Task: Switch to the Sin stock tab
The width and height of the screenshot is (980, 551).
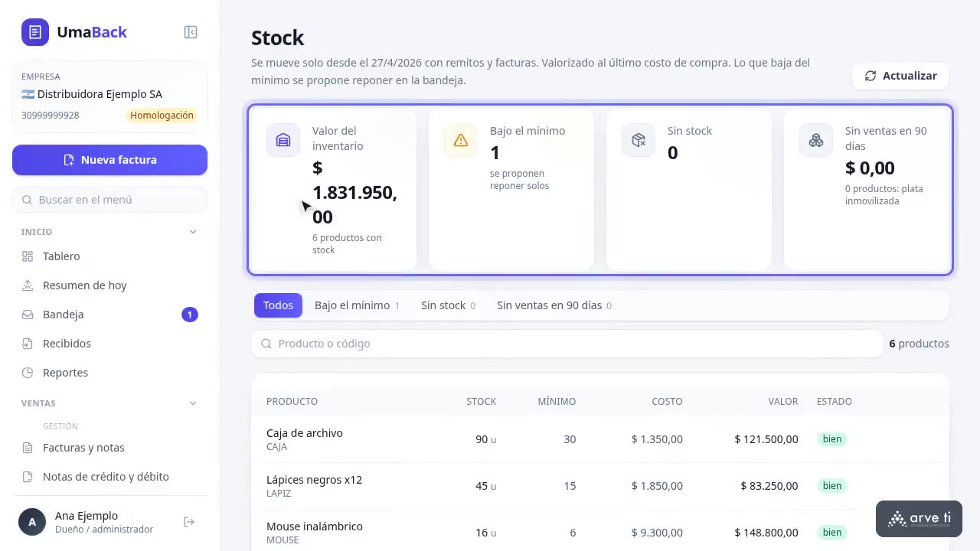Action: pyautogui.click(x=448, y=305)
